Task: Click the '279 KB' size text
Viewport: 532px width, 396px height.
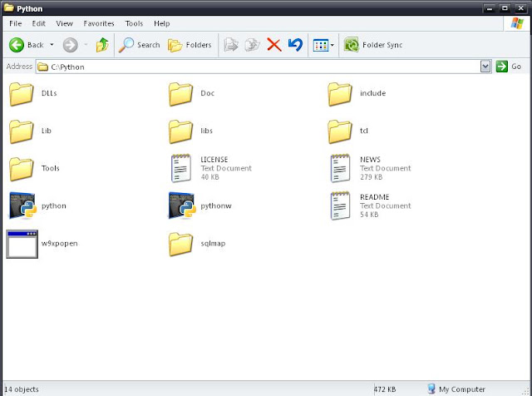Action: click(372, 177)
